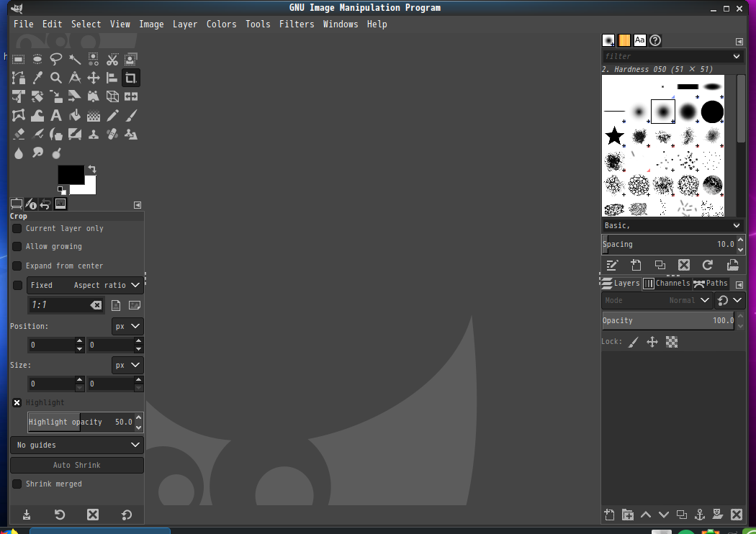Enable Expand from center checkbox
The image size is (756, 534).
[17, 266]
